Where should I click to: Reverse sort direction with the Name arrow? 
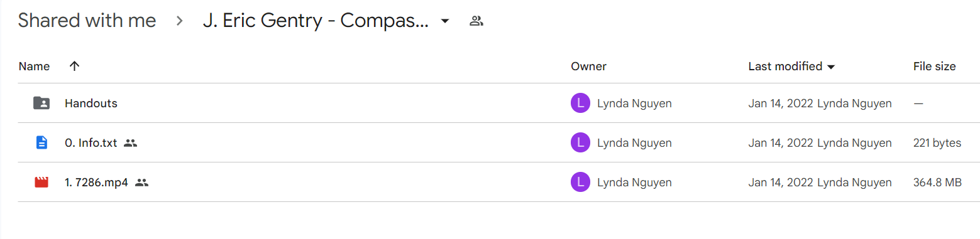pyautogui.click(x=74, y=66)
